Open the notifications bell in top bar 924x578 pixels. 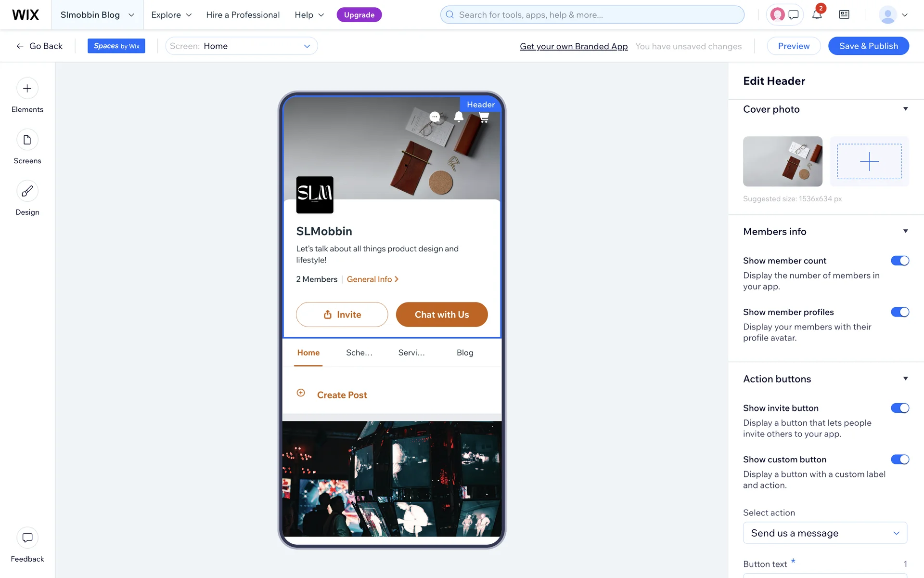(x=817, y=15)
